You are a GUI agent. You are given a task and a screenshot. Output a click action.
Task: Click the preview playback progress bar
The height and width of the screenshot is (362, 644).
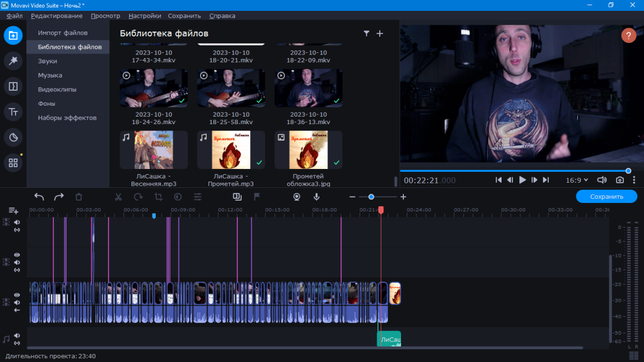(x=515, y=171)
